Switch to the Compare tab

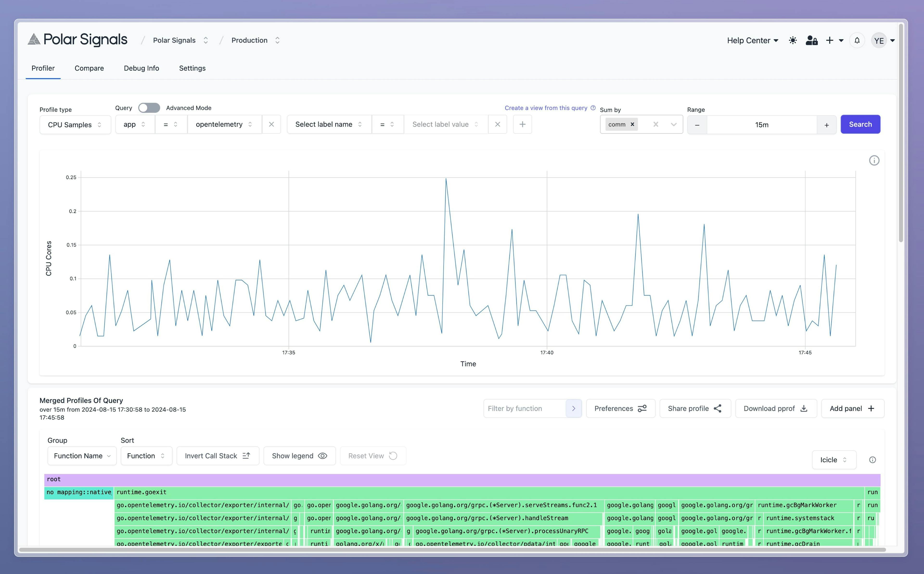pos(89,68)
